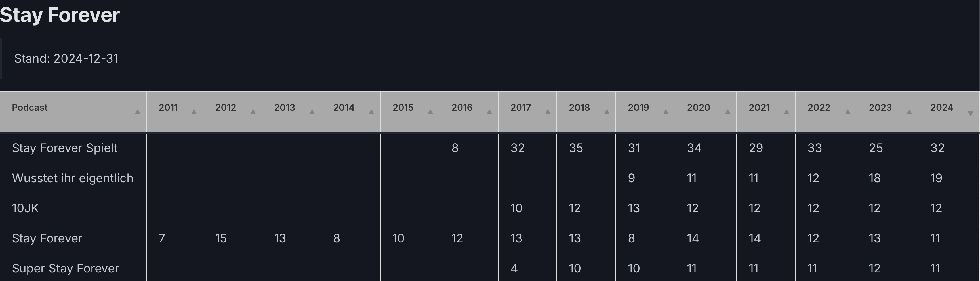Click the 2012 column sort triangle
980x281 pixels.
pos(253,112)
